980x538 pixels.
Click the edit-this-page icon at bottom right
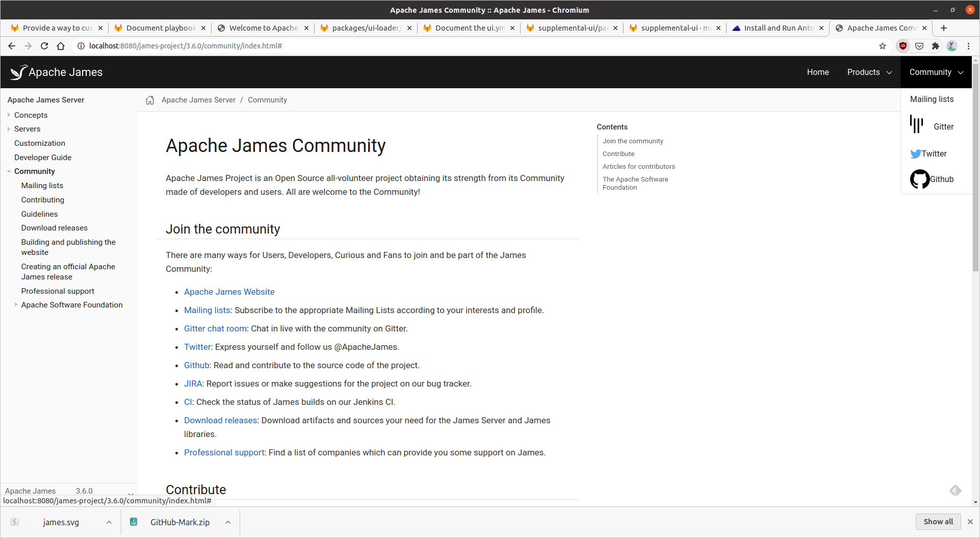click(956, 490)
